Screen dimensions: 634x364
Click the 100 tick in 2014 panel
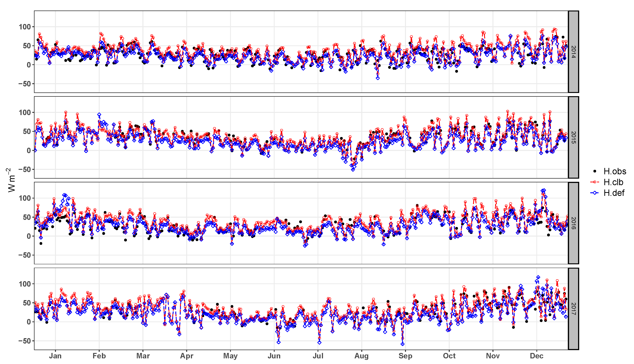(25, 27)
